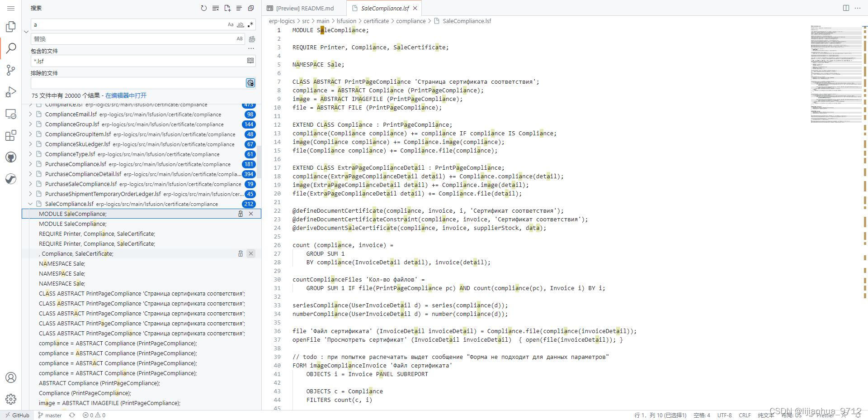868x420 pixels.
Task: Open the hamburger menu
Action: (11, 8)
